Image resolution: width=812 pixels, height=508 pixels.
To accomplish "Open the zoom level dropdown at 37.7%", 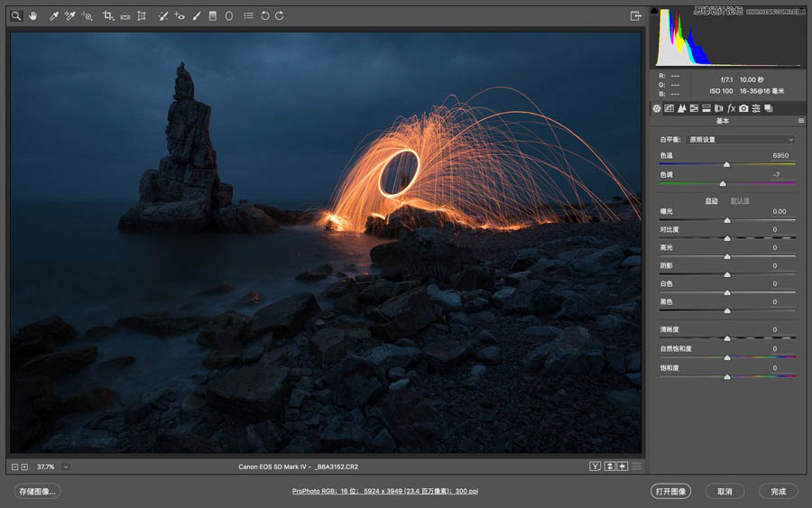I will 66,466.
